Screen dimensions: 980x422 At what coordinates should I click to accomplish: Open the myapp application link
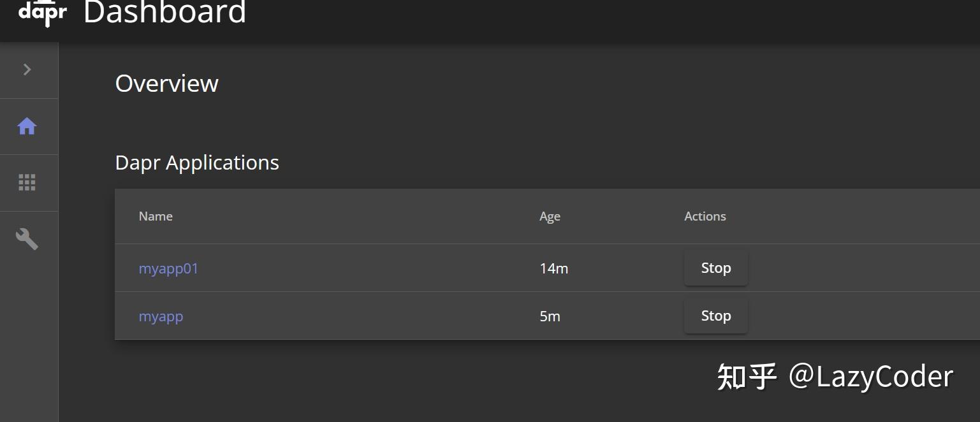[x=161, y=316]
